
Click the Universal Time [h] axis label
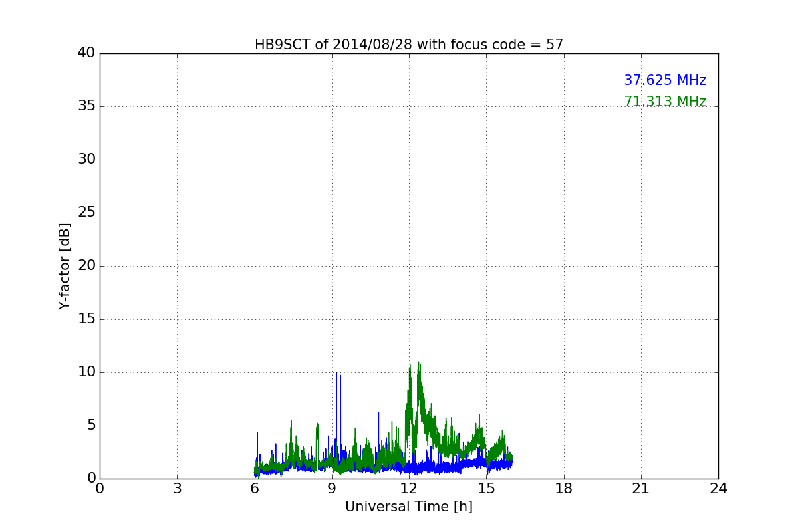[409, 507]
